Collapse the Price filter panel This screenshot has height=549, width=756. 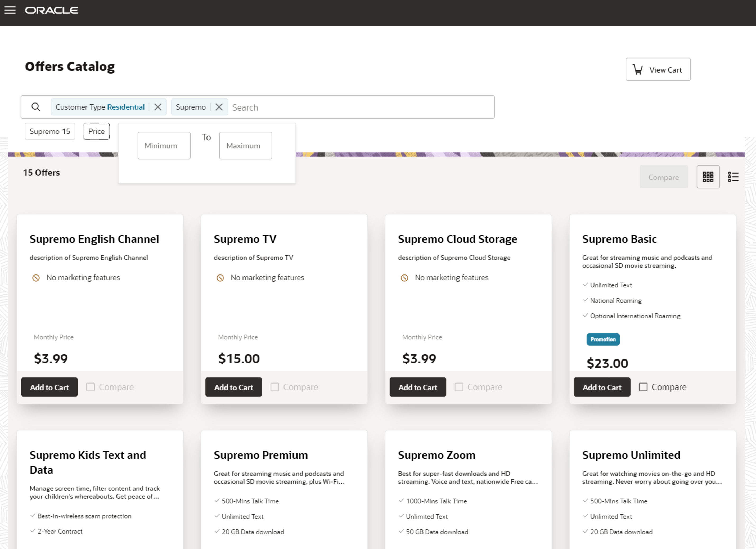pos(96,131)
